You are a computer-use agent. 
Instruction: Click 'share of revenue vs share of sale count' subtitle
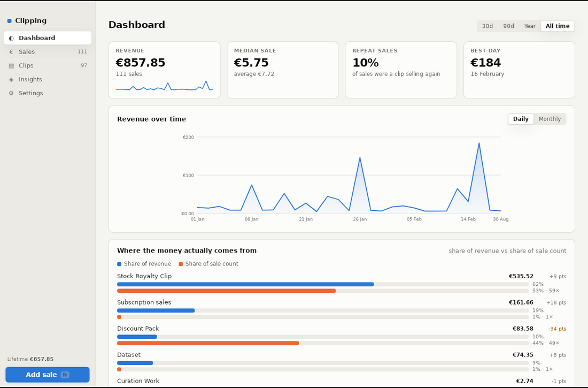pyautogui.click(x=507, y=251)
